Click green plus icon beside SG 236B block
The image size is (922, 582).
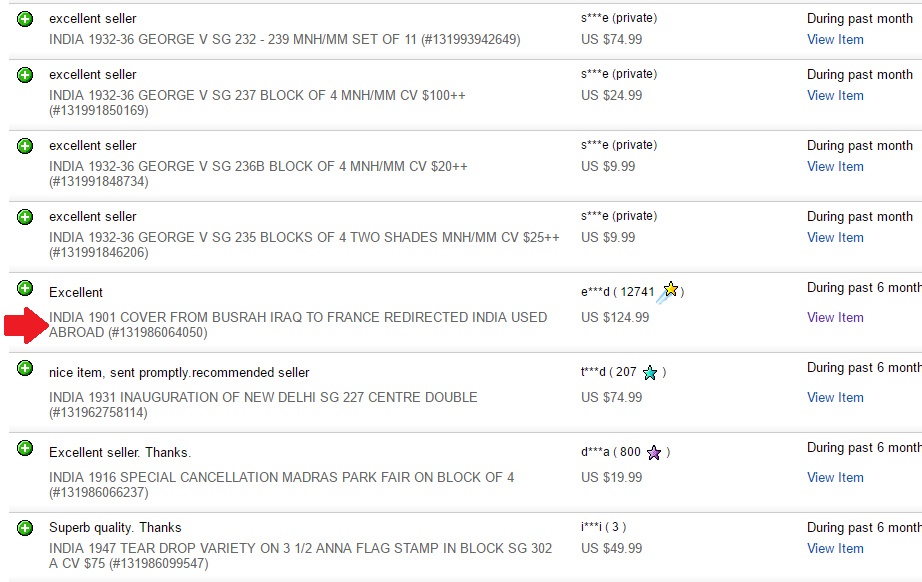[25, 146]
